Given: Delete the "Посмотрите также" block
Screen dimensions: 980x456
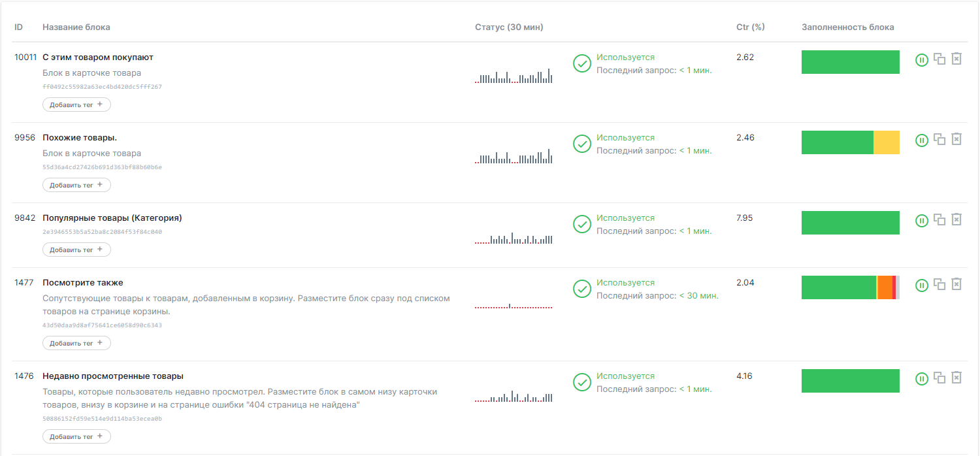Looking at the screenshot, I should (956, 284).
